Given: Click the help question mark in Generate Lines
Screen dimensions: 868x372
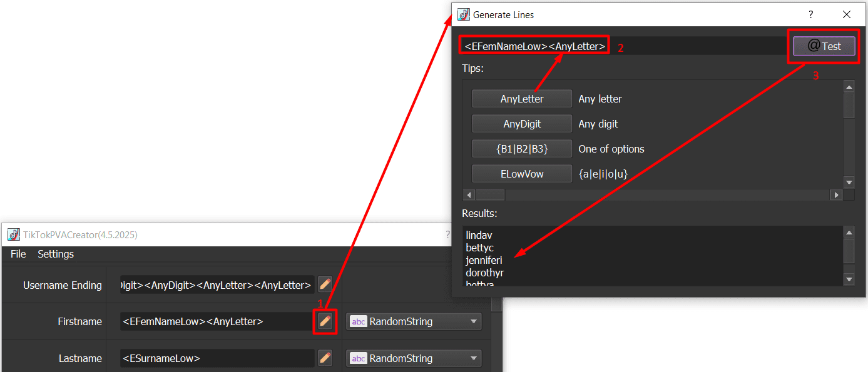Looking at the screenshot, I should [811, 14].
